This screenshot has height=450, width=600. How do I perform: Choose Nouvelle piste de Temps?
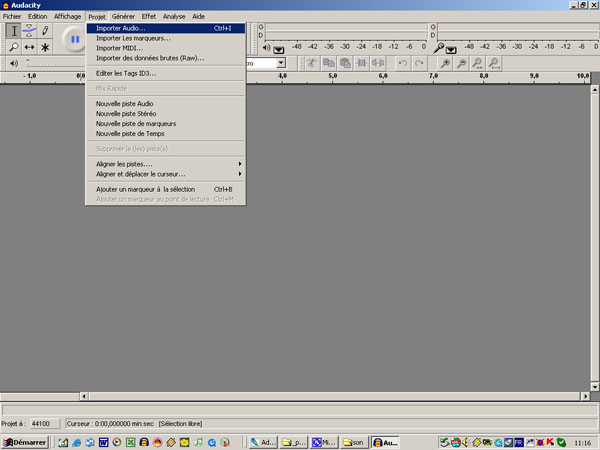[165, 134]
